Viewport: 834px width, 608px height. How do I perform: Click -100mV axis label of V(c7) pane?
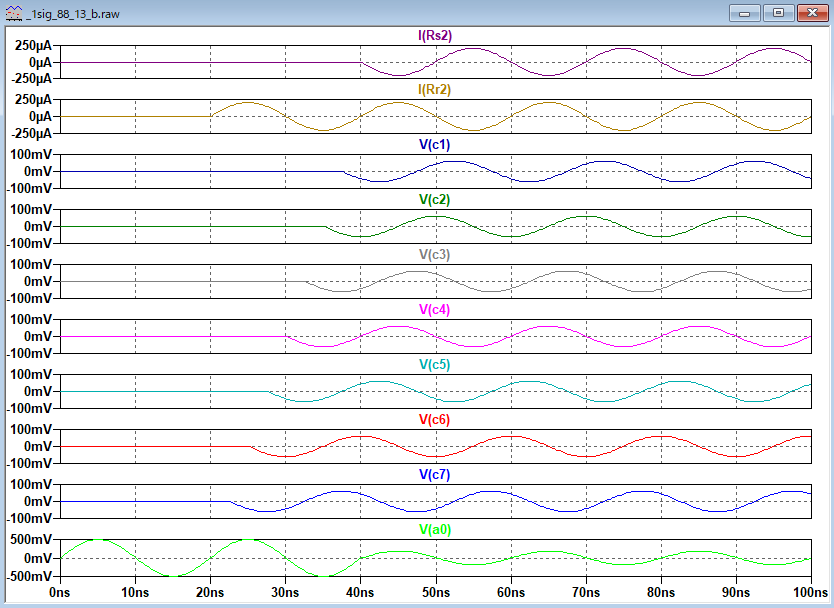click(30, 518)
